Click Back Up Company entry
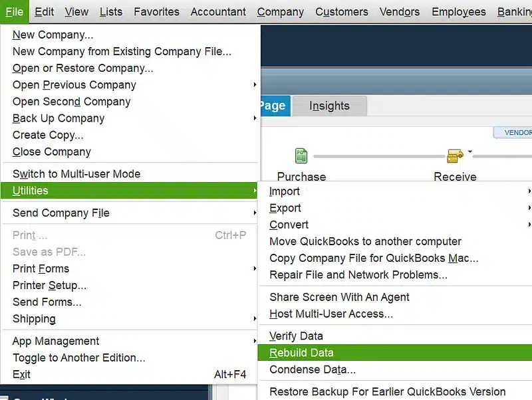532x400 pixels. (x=59, y=118)
